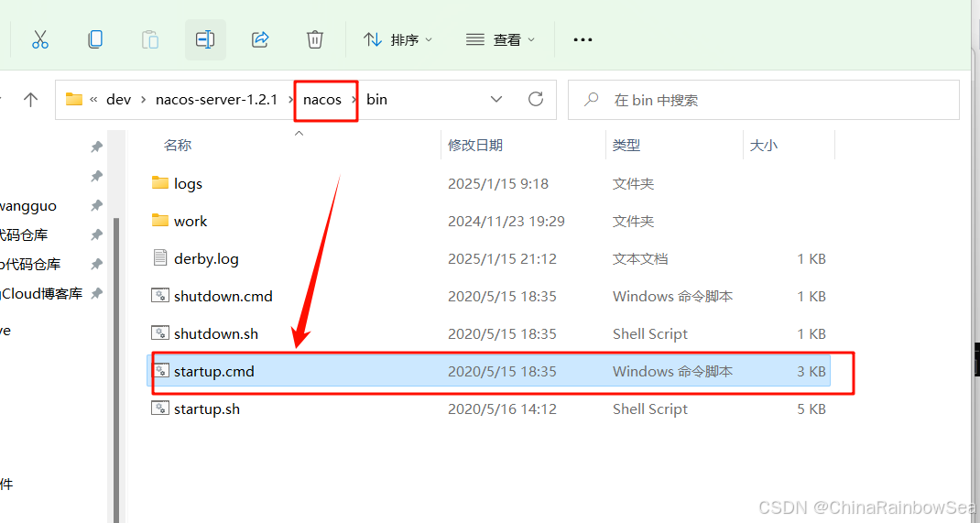The image size is (980, 523).
Task: Click the Copy icon in toolbar
Action: (x=95, y=39)
